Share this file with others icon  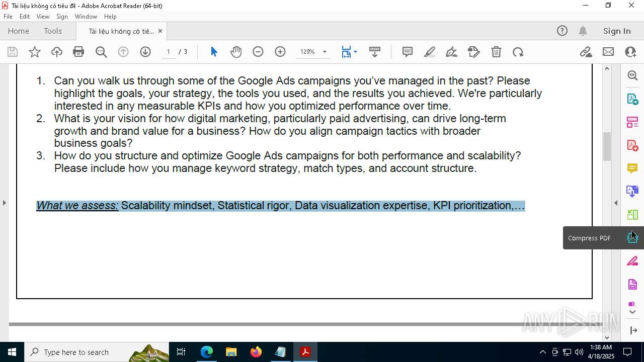pyautogui.click(x=630, y=52)
